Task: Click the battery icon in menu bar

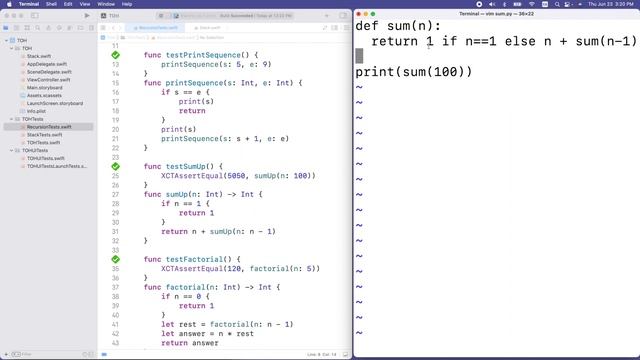Action: (x=517, y=4)
